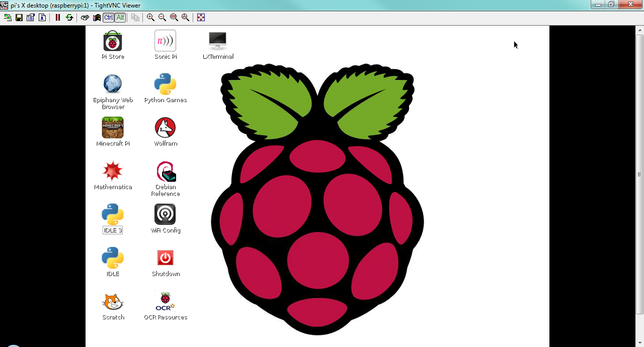Screen dimensions: 644x347
Task: Toggle the Ctrl key button
Action: [x=108, y=18]
